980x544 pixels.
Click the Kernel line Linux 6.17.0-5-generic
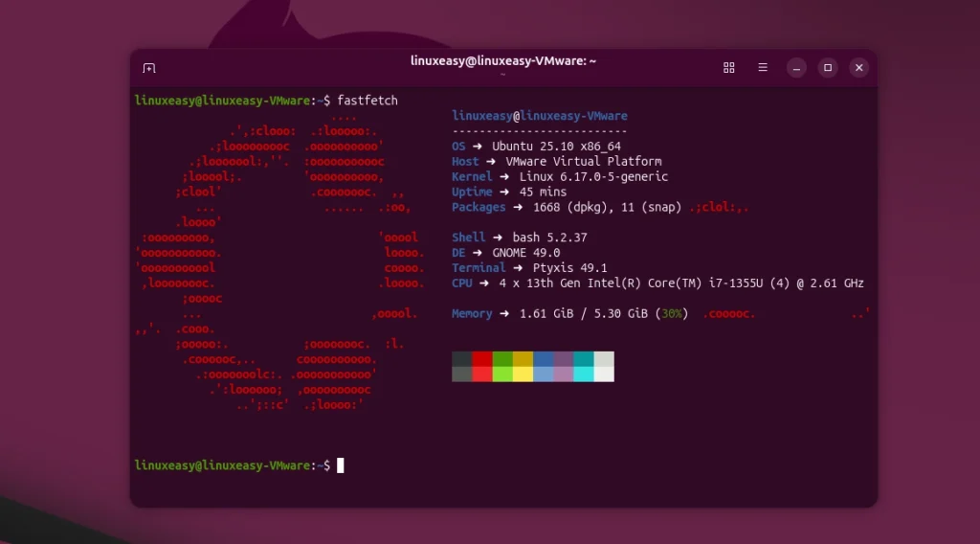coord(560,176)
